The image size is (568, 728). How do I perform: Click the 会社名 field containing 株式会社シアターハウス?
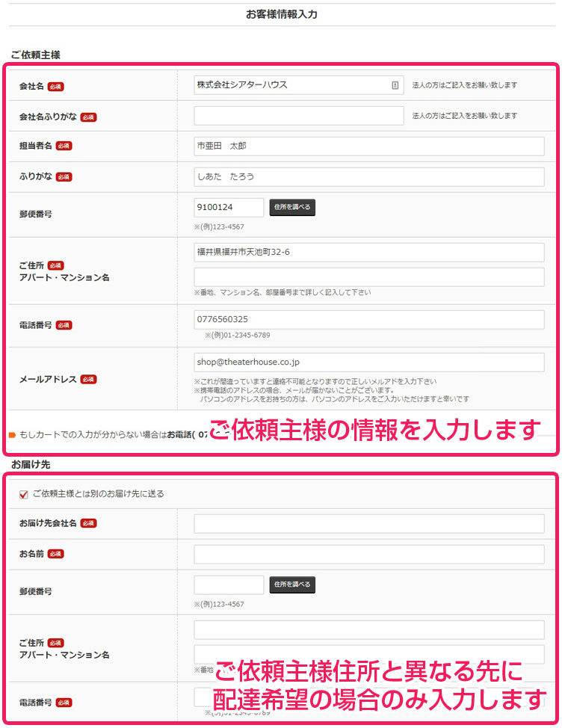pos(291,85)
